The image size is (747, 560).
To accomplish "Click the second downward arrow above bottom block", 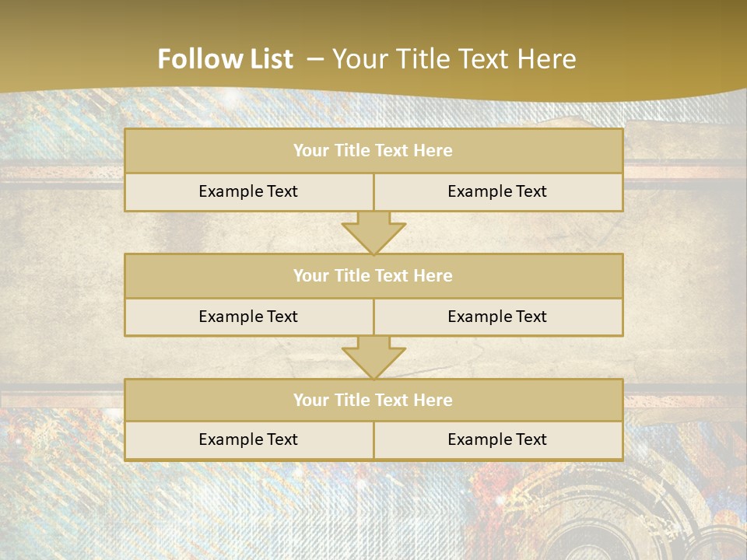I will [373, 358].
